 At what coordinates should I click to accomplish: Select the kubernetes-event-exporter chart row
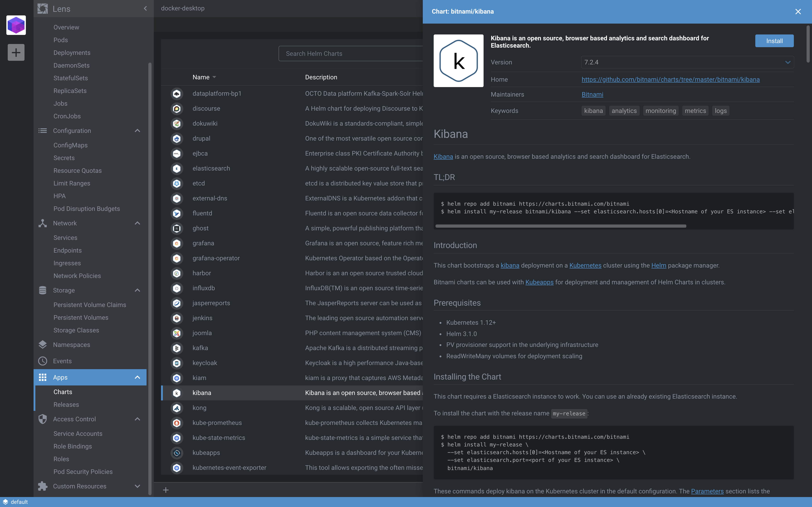292,468
